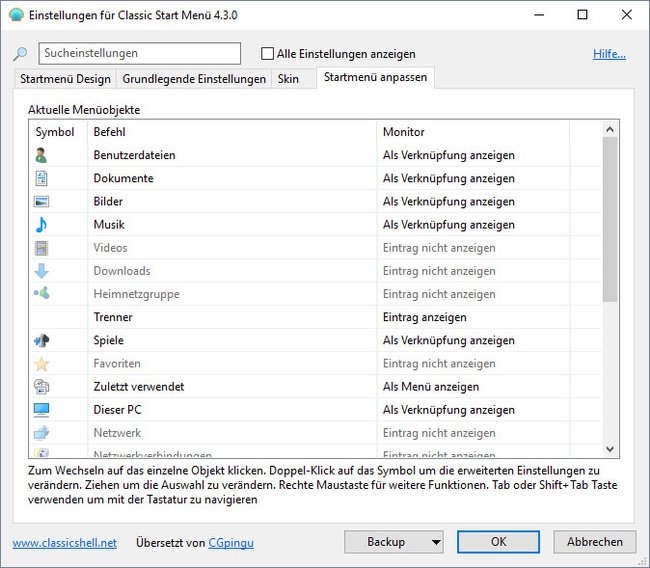Select the Trenner command text
The width and height of the screenshot is (650, 568).
(113, 317)
